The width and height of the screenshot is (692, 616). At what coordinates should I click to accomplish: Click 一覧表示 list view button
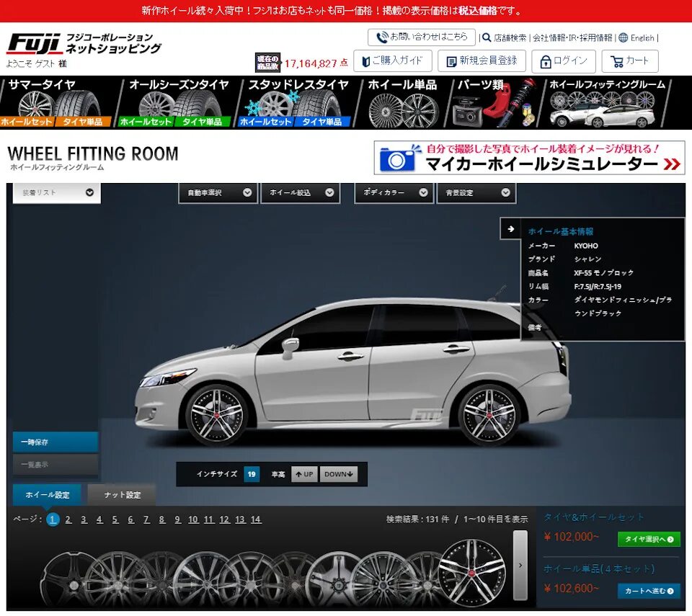point(56,465)
